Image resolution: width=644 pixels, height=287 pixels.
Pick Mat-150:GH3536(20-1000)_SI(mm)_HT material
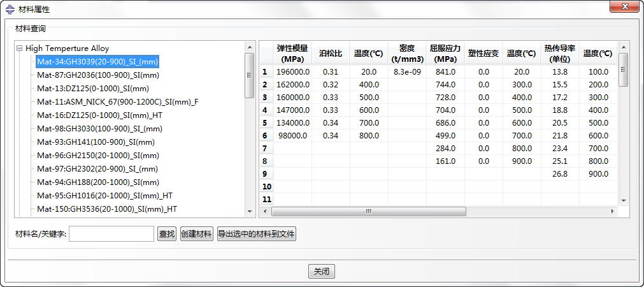pos(106,209)
